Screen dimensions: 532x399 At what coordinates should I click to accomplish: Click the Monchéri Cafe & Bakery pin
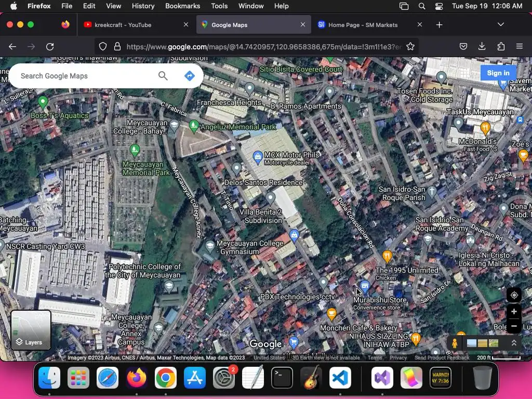[x=332, y=314]
